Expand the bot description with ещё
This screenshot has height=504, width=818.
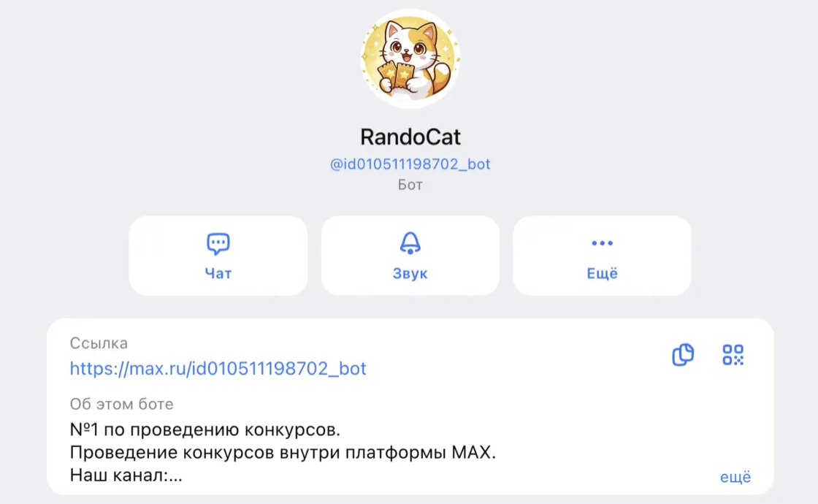(735, 476)
